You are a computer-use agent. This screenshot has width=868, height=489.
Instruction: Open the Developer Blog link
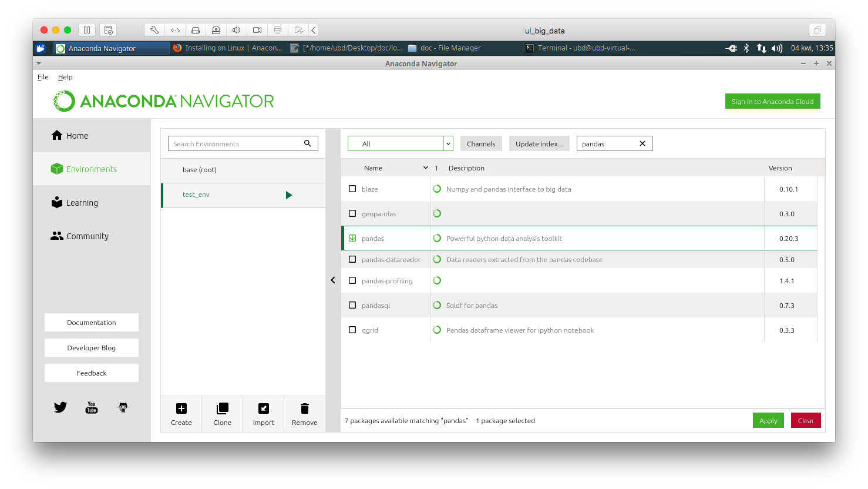[92, 347]
